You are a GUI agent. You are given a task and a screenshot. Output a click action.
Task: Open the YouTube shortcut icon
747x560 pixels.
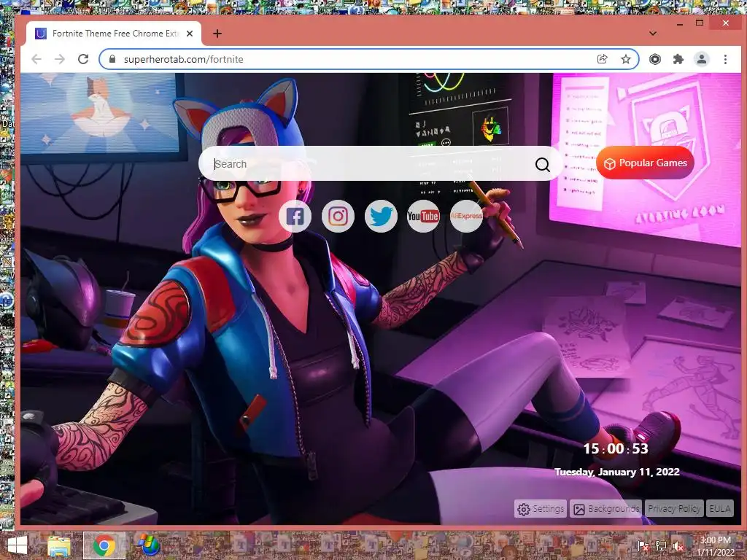pos(423,216)
